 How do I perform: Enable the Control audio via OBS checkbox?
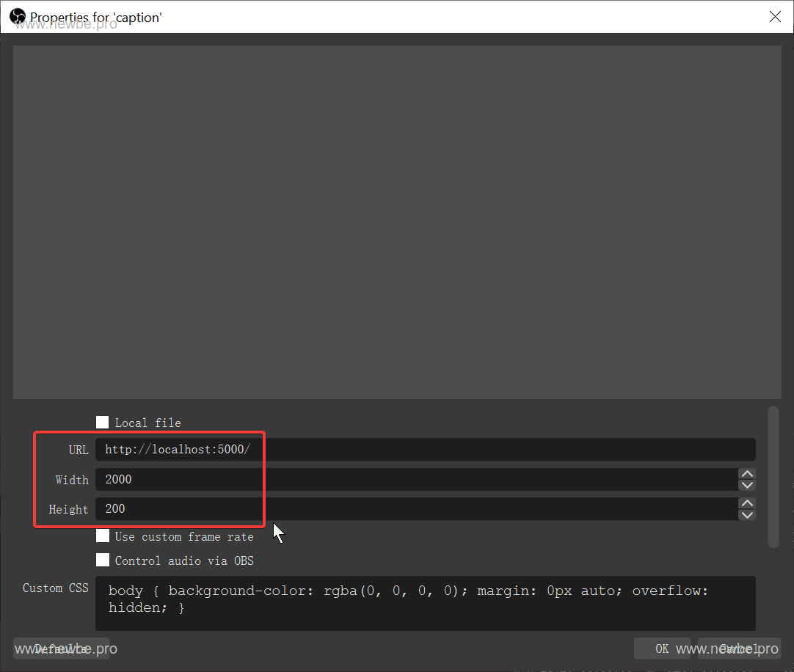coord(103,560)
